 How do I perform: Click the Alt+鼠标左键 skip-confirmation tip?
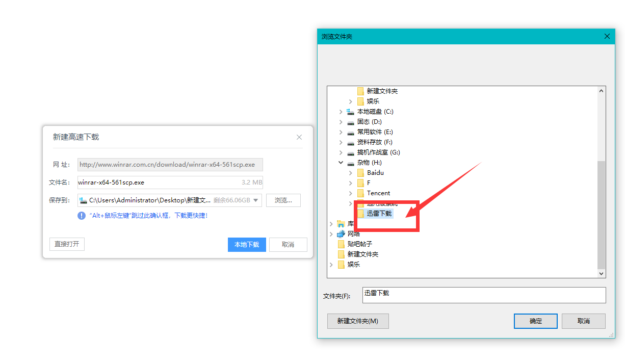coord(148,216)
